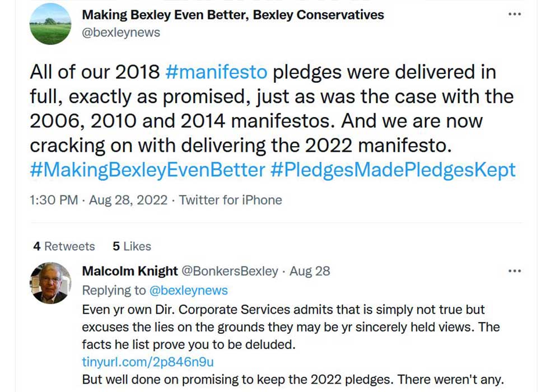Viewport: 560px width, 392px height.
Task: Click the Aug 28 date on the reply
Action: (310, 271)
